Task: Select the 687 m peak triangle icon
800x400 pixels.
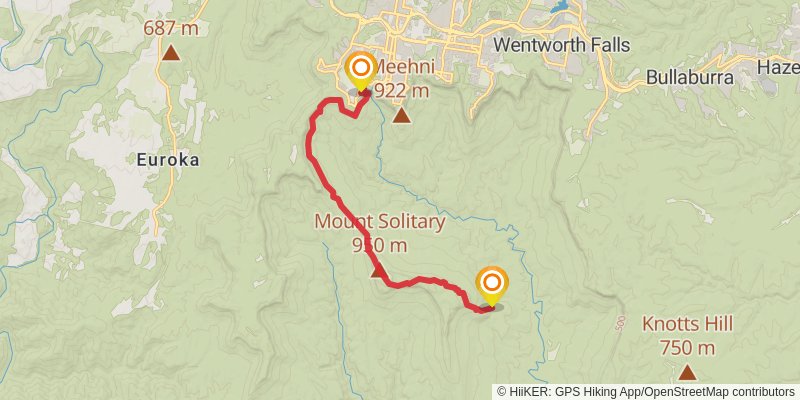Action: [x=171, y=53]
